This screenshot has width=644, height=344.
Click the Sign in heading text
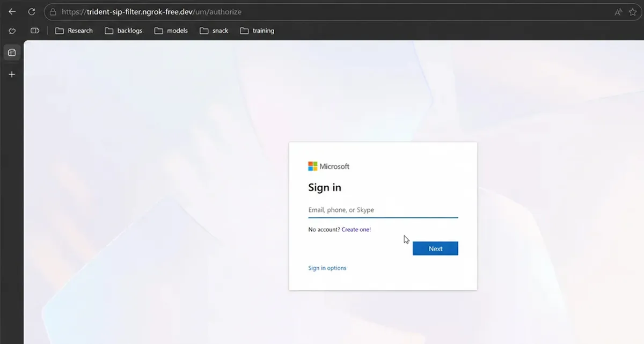pyautogui.click(x=325, y=187)
